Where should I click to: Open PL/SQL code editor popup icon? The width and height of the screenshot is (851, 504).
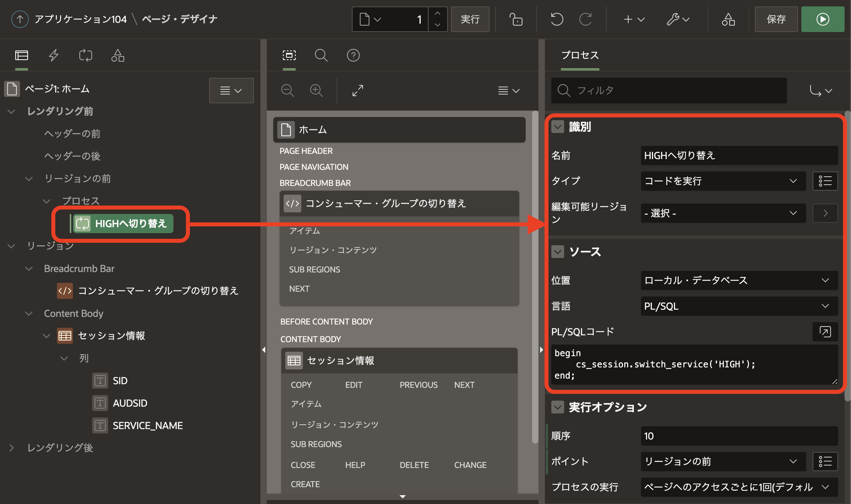click(x=825, y=332)
